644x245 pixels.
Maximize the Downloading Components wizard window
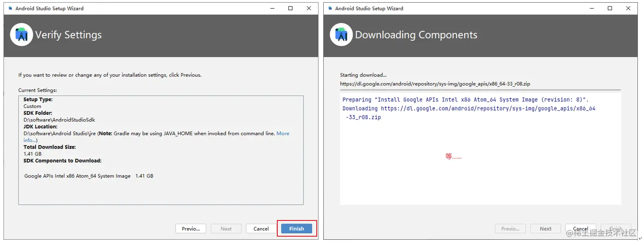point(610,8)
